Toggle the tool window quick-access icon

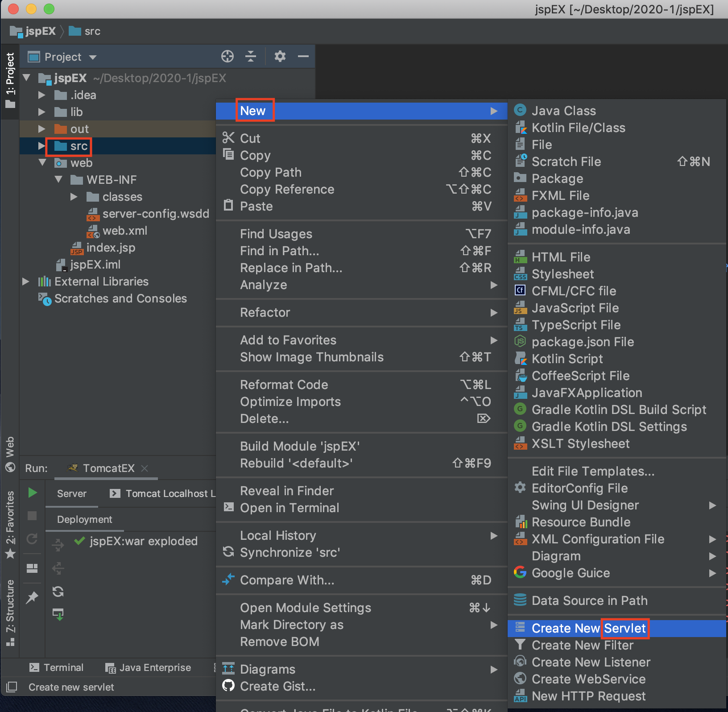[x=12, y=687]
